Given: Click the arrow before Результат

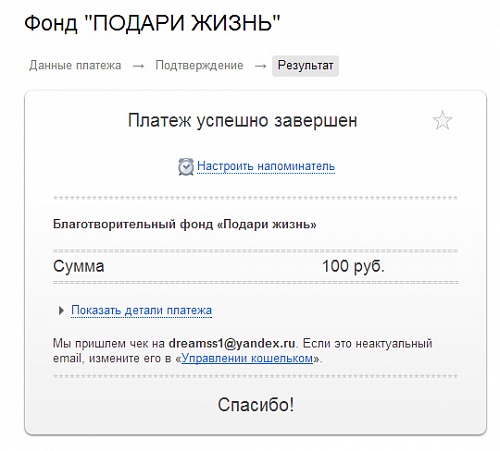Looking at the screenshot, I should click(260, 66).
